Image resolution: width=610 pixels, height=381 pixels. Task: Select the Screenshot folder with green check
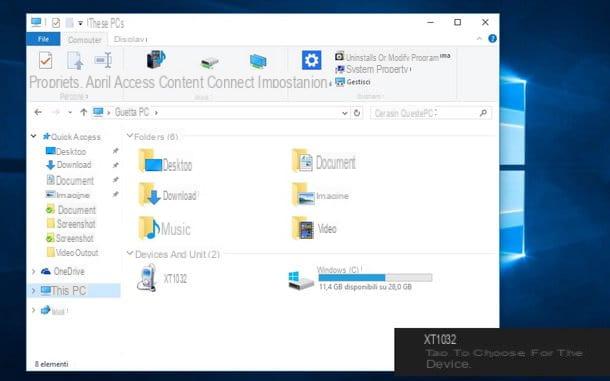click(x=70, y=238)
